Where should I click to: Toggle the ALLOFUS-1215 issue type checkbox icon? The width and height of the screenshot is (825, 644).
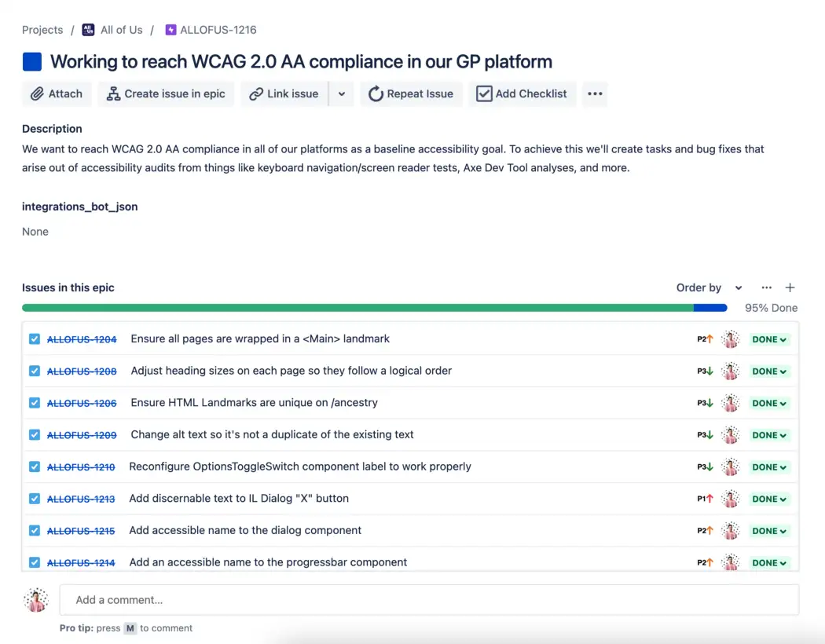[35, 531]
